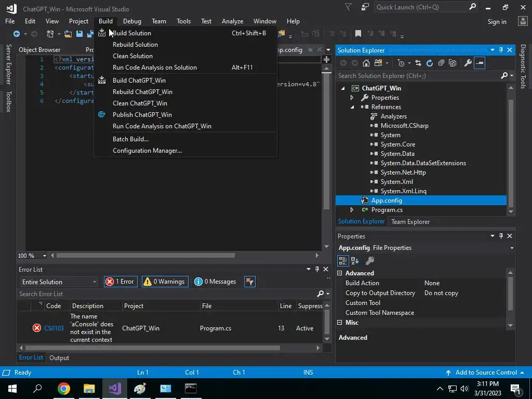Click the Show All Files icon
Viewport: 532px width, 399px height.
click(453, 63)
